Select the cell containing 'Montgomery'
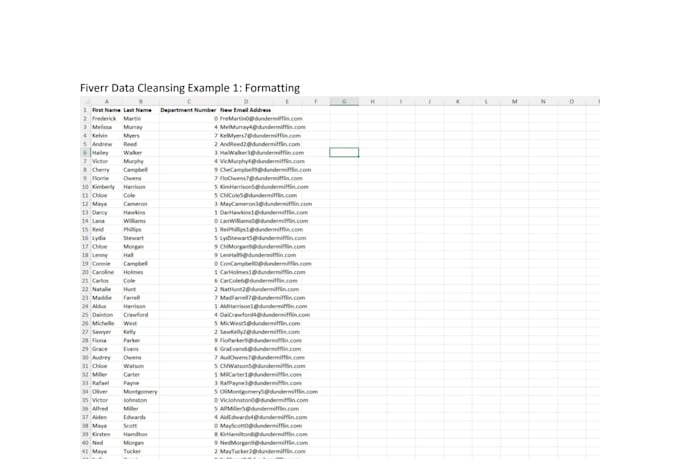Screen dimensions: 680x459 coord(141,392)
